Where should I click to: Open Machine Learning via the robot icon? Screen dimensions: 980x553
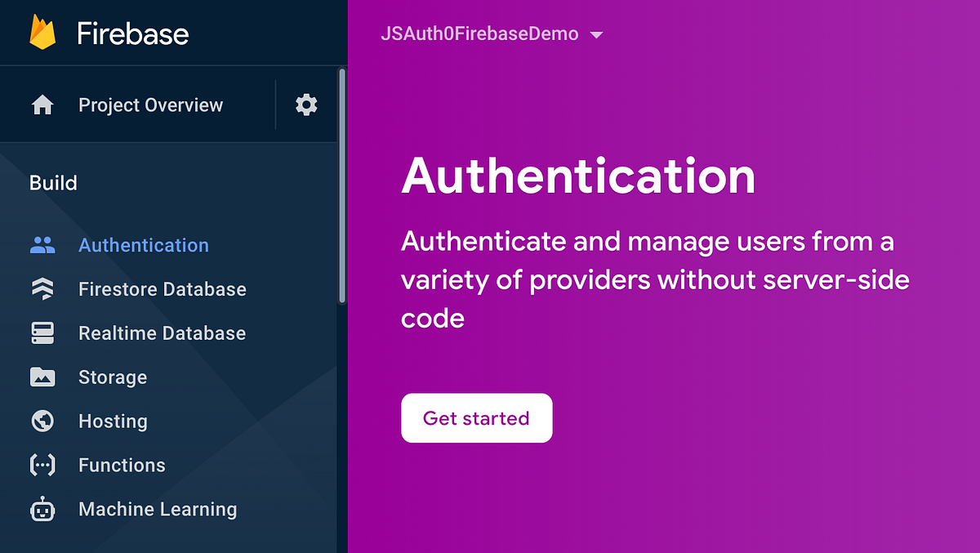click(44, 509)
